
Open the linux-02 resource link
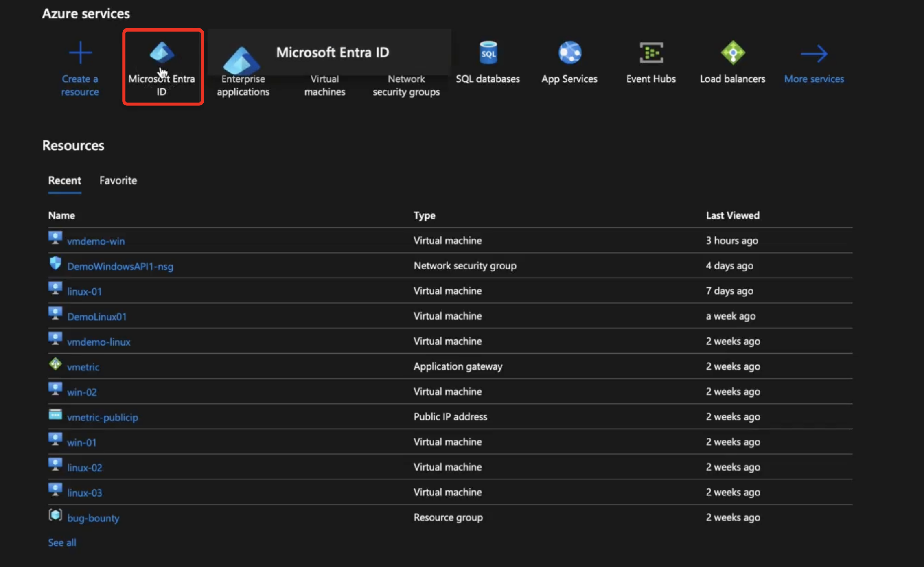(x=85, y=468)
